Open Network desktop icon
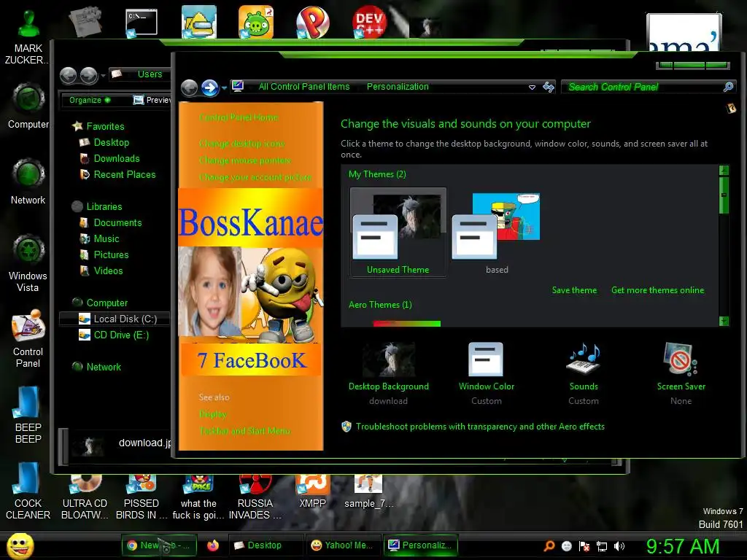747x560 pixels. (28, 182)
